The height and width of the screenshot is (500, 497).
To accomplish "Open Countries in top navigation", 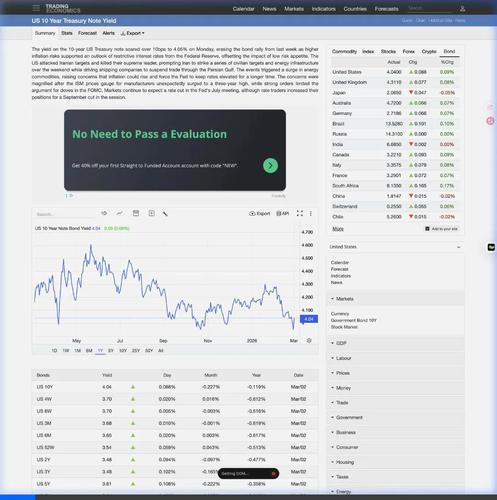I will point(355,9).
